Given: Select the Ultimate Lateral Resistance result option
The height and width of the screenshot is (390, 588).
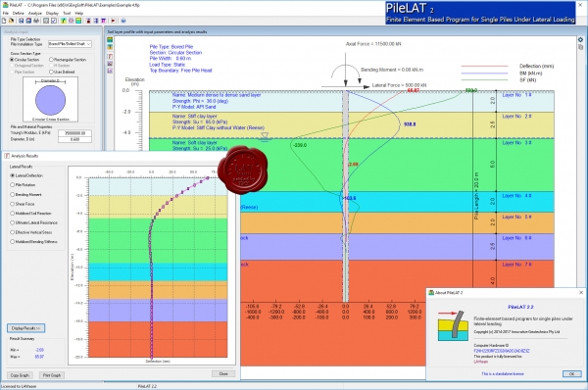Looking at the screenshot, I should 13,222.
